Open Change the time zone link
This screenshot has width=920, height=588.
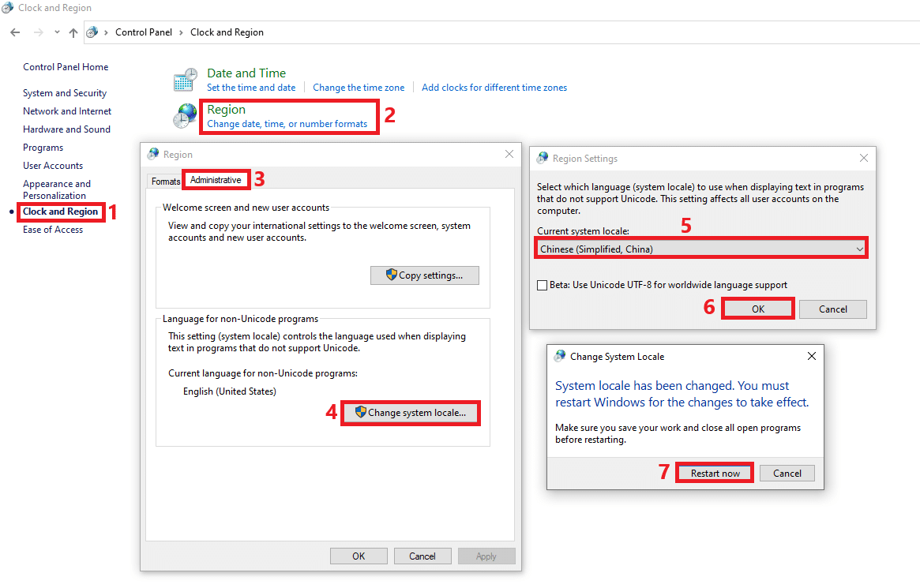point(359,88)
